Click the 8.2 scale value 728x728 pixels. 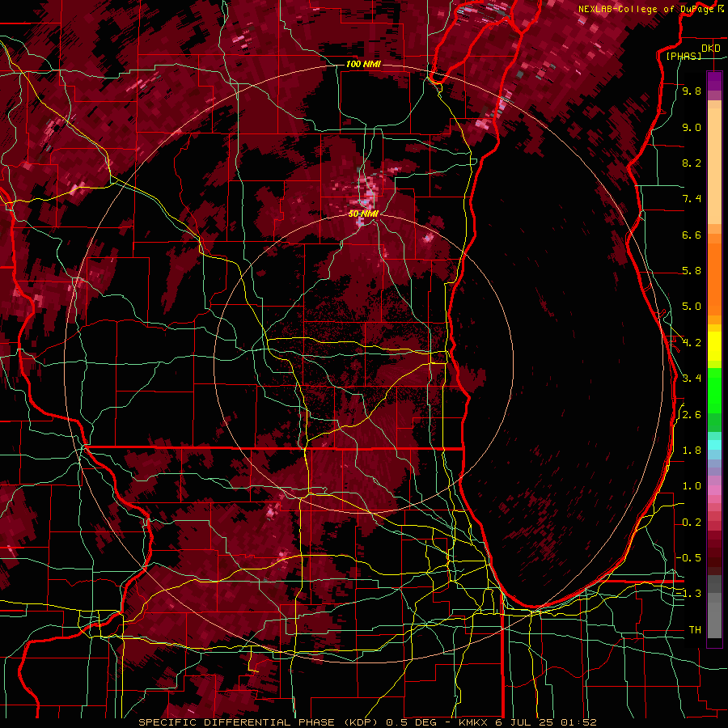pos(692,163)
